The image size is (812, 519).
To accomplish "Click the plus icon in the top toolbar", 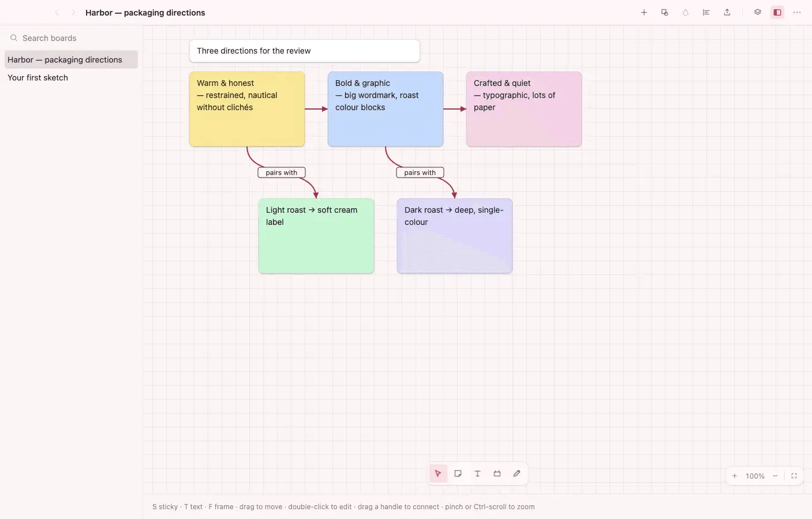I will pyautogui.click(x=644, y=12).
